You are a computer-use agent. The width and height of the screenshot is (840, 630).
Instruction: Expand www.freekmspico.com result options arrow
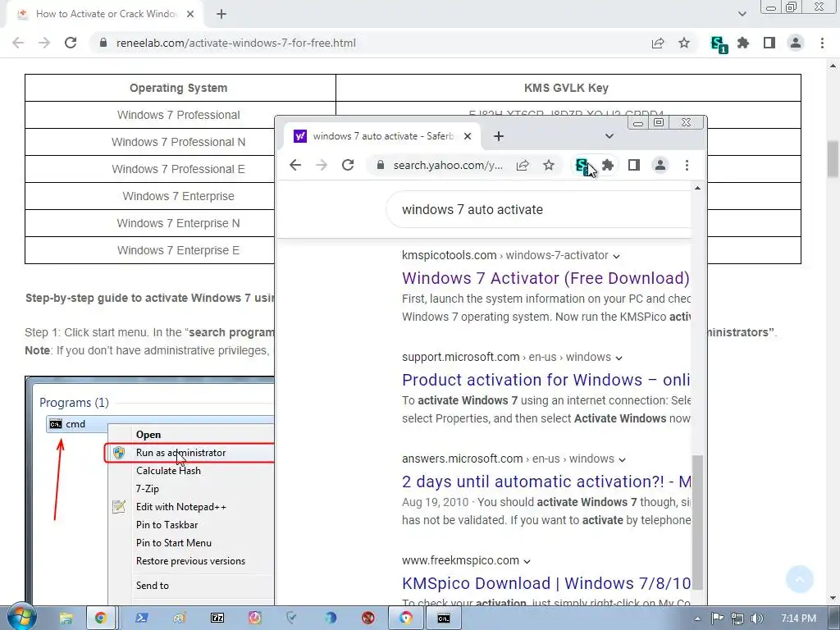527,561
